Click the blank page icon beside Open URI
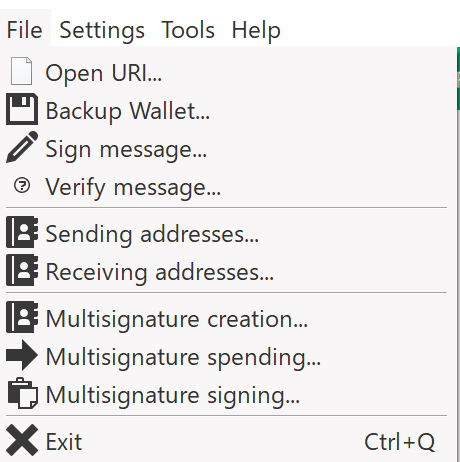The image size is (460, 462). tap(22, 71)
